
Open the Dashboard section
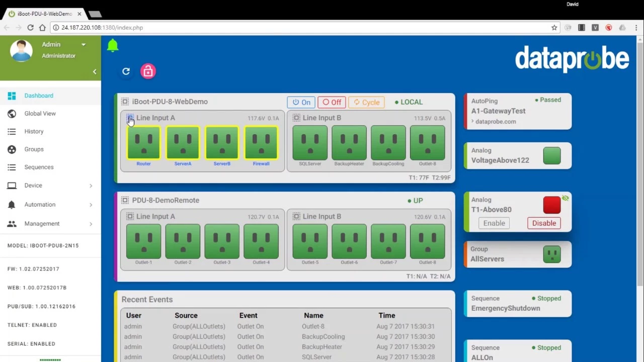pyautogui.click(x=39, y=96)
